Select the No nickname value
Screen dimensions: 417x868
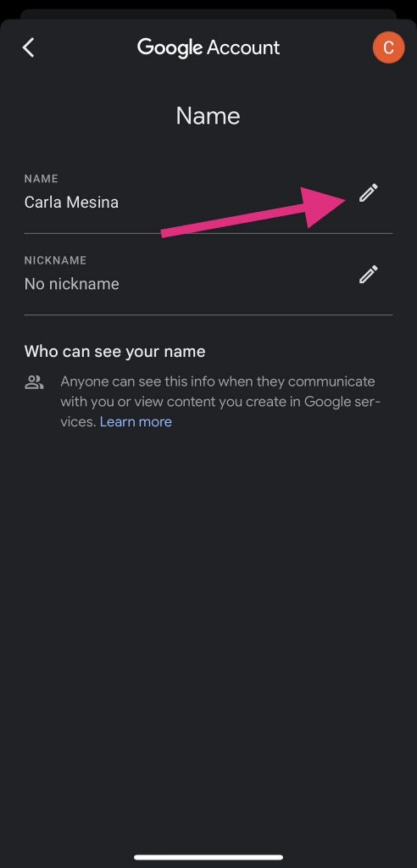(72, 283)
